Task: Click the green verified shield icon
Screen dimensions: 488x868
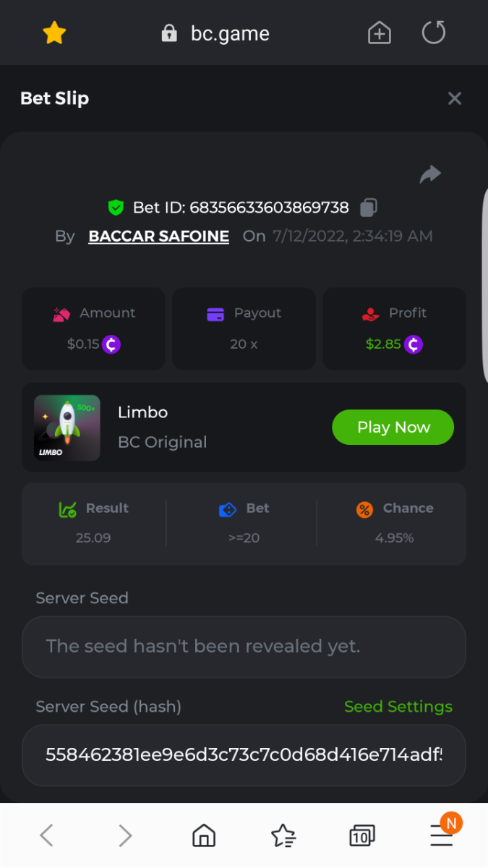Action: [x=116, y=208]
